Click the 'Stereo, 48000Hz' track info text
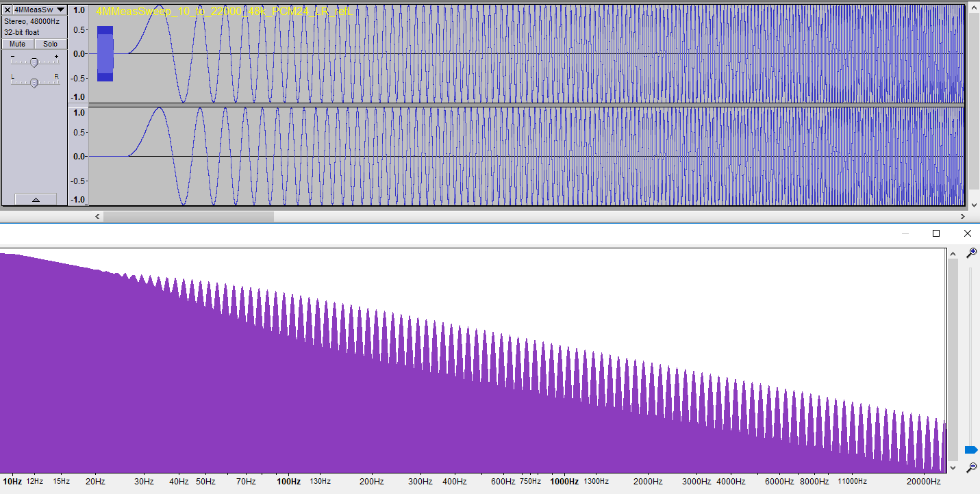Image resolution: width=980 pixels, height=494 pixels. point(32,21)
